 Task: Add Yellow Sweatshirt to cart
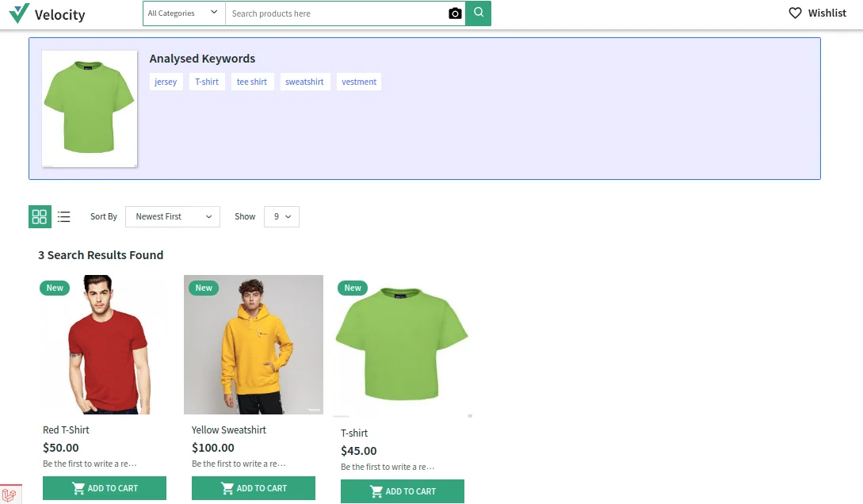[253, 488]
